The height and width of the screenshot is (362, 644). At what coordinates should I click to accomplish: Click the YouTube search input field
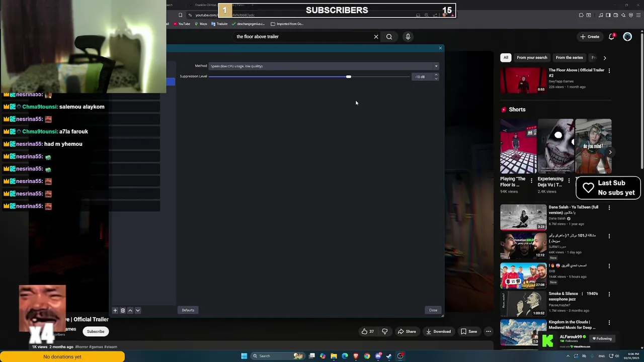click(x=302, y=37)
